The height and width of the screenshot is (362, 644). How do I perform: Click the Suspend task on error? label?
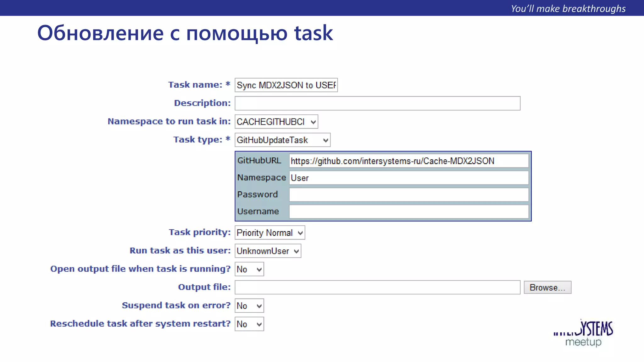coord(176,305)
